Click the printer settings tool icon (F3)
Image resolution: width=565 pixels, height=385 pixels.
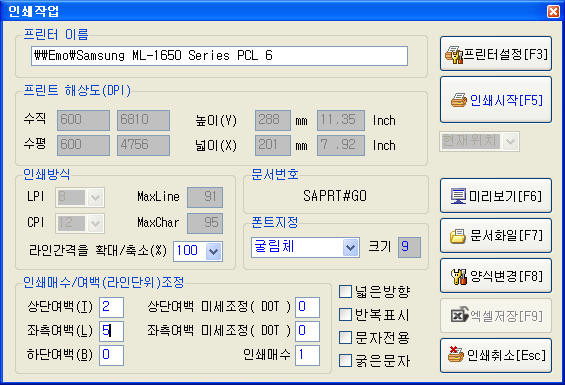454,55
